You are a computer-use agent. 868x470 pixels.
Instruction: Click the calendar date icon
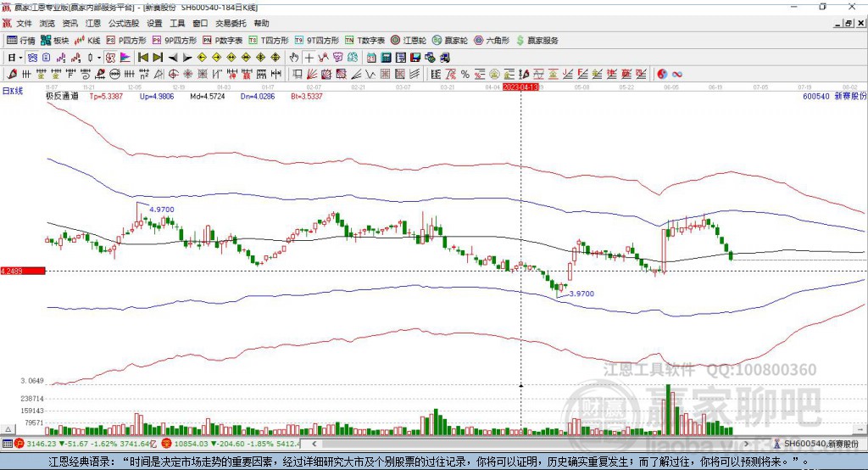tap(371, 58)
